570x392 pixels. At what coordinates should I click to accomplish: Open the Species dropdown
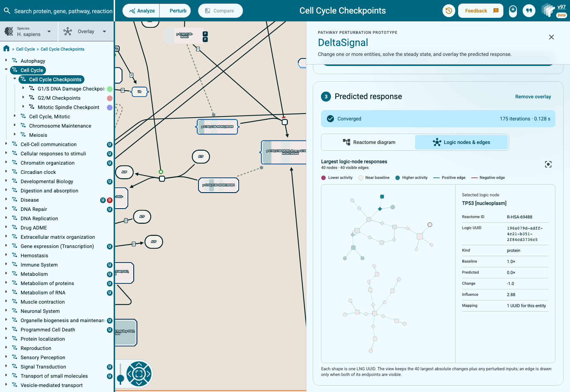[28, 31]
